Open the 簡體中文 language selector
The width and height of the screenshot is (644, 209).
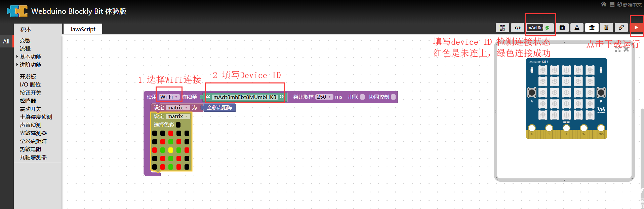coord(632,4)
